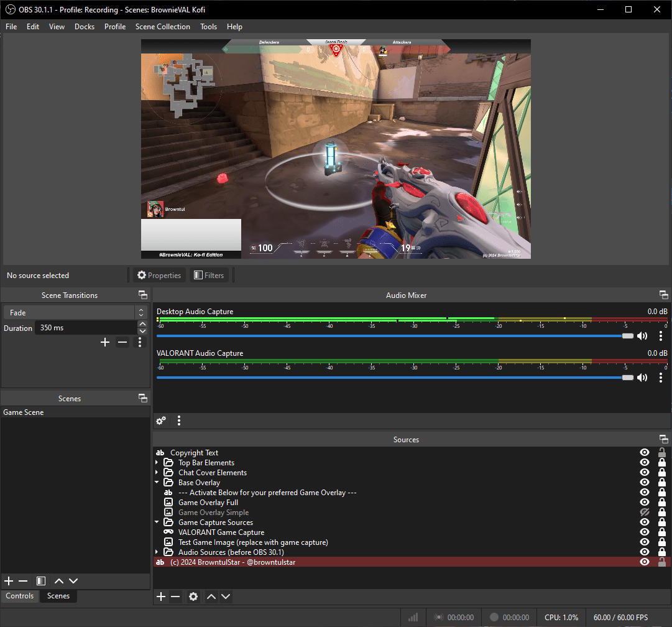672x627 pixels.
Task: Switch to the Controls tab
Action: tap(20, 596)
